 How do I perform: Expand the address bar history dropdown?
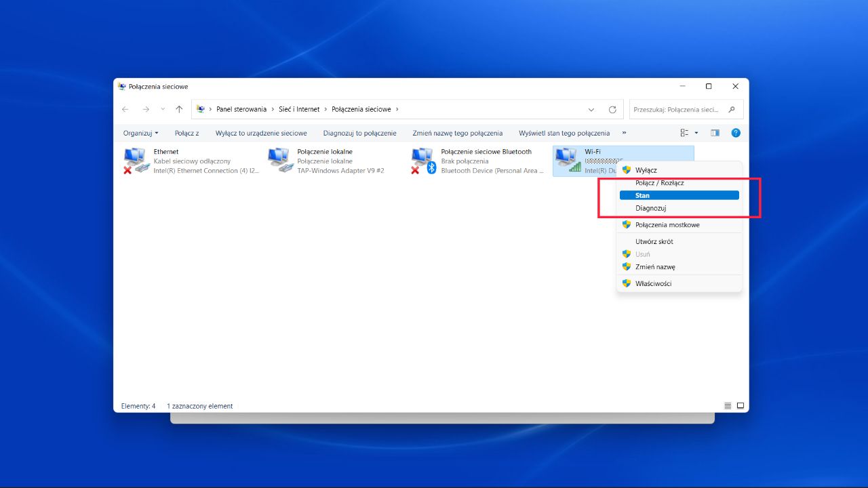(591, 109)
